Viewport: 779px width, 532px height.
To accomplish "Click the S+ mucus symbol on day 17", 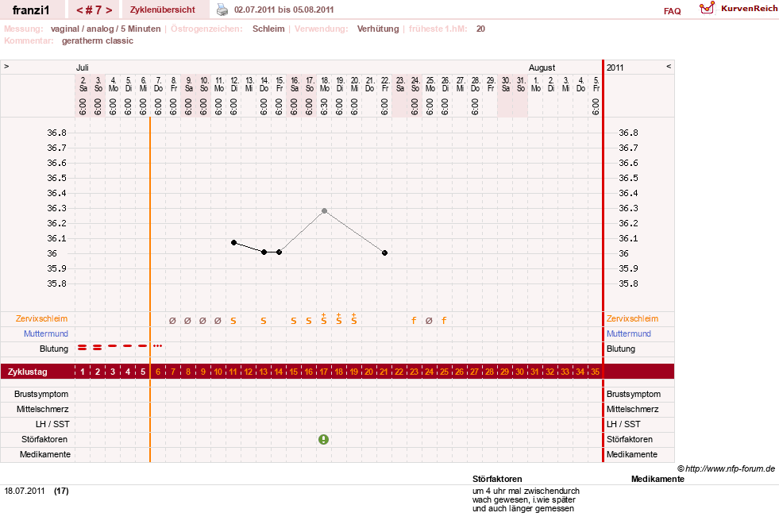I will [323, 319].
